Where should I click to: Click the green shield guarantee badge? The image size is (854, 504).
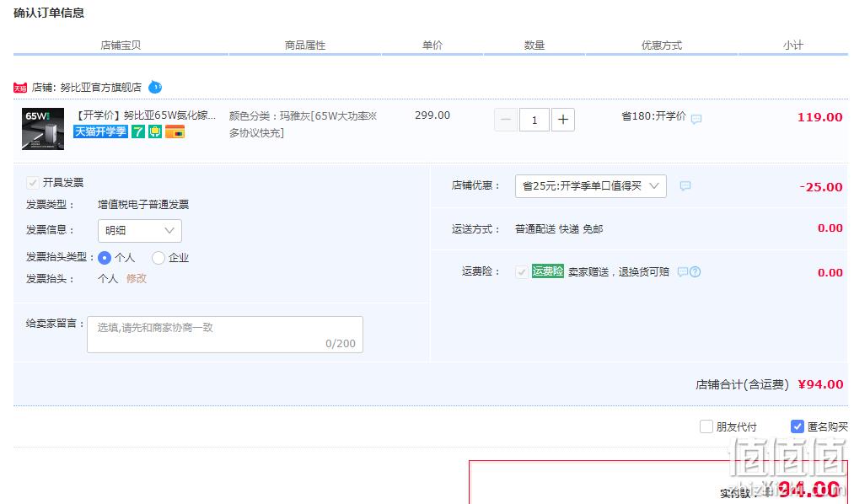coord(155,131)
